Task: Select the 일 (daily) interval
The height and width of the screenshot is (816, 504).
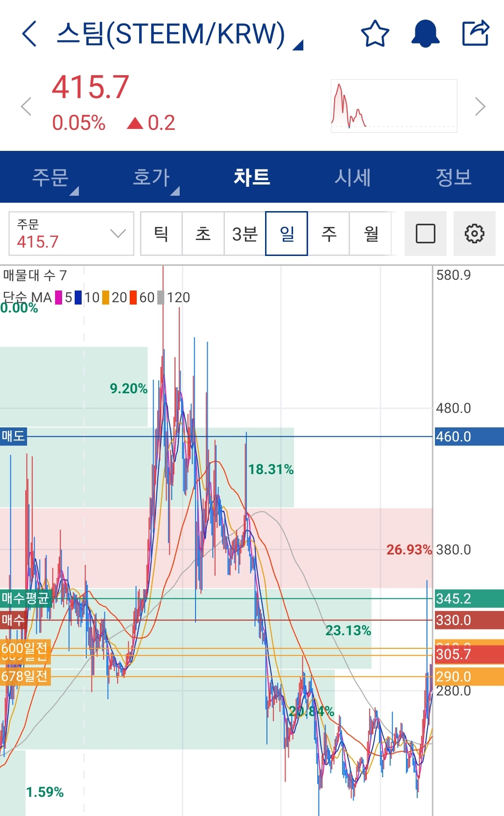Action: coord(287,234)
